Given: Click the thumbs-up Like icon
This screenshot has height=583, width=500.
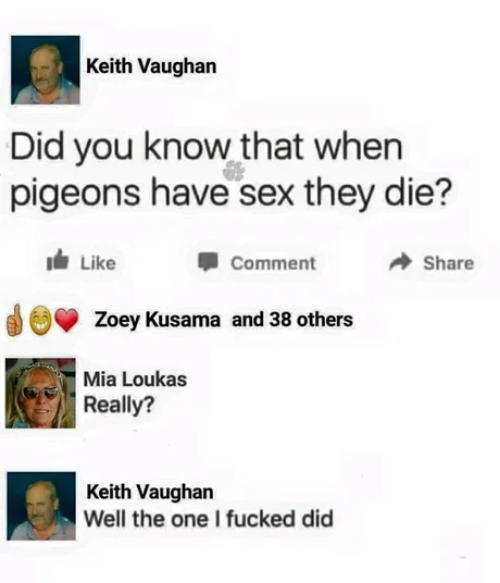Looking at the screenshot, I should (58, 261).
